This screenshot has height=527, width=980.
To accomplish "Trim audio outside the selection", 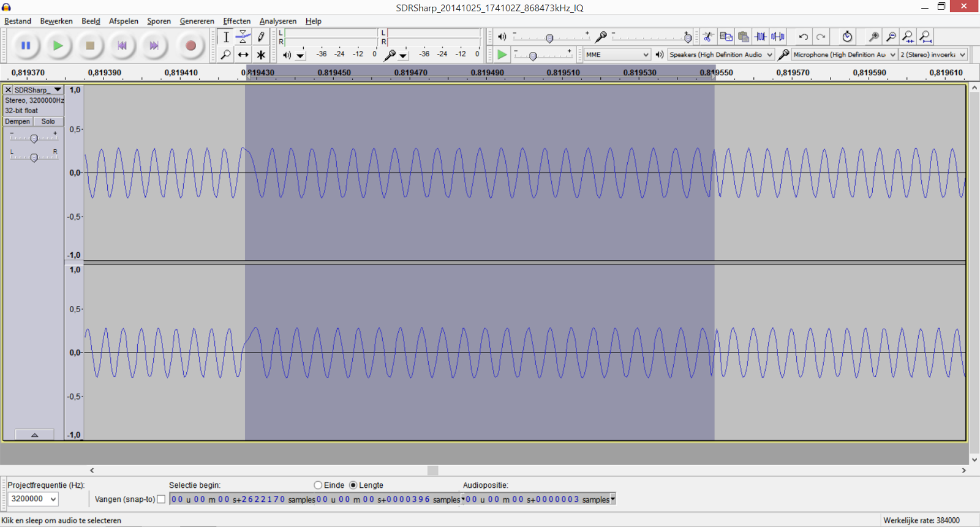I will 761,37.
